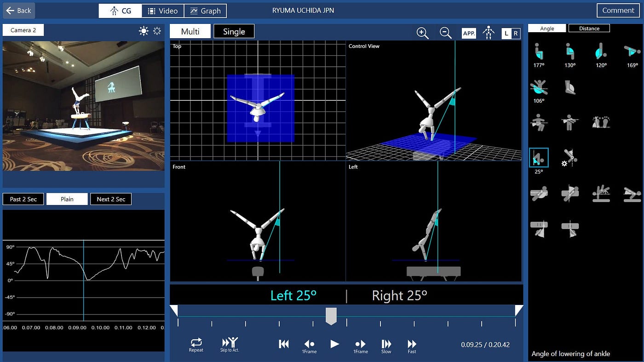644x362 pixels.
Task: Choose the 25° ankle lowering angle icon
Action: tap(539, 158)
